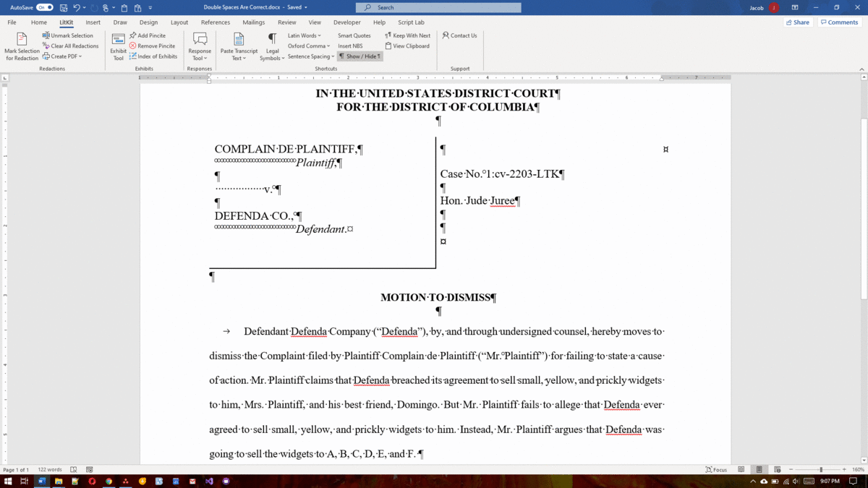Open the Developer tab
Viewport: 868px width, 488px height.
point(347,22)
